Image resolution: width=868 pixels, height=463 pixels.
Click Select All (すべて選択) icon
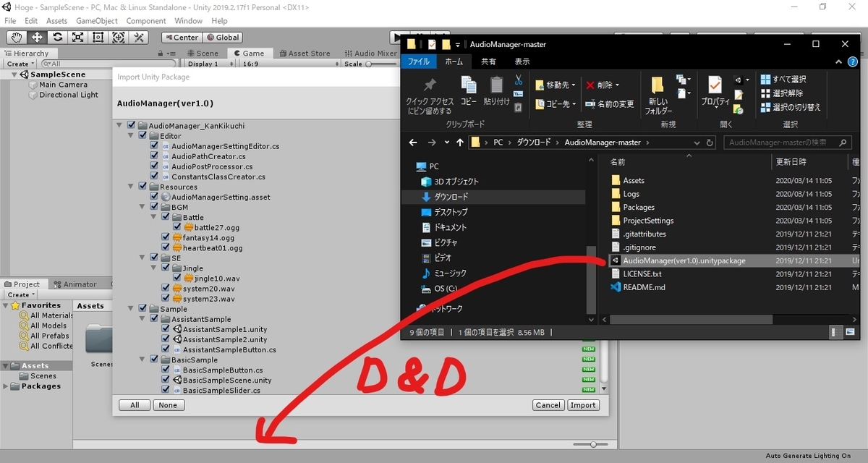pos(765,80)
